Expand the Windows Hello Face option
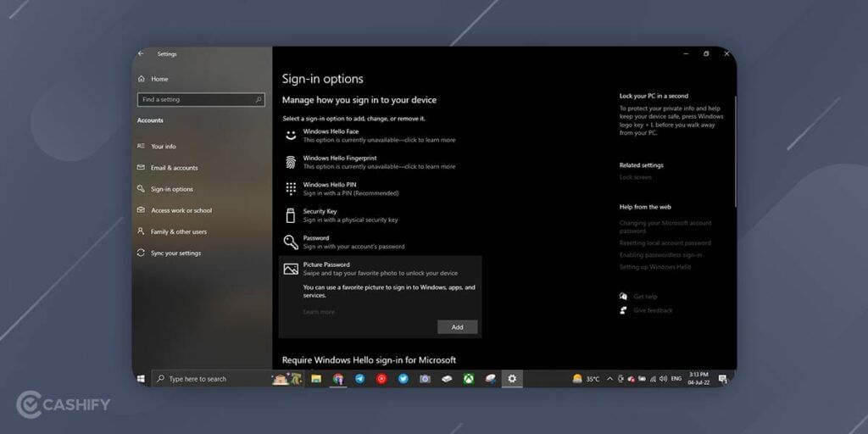 [381, 136]
